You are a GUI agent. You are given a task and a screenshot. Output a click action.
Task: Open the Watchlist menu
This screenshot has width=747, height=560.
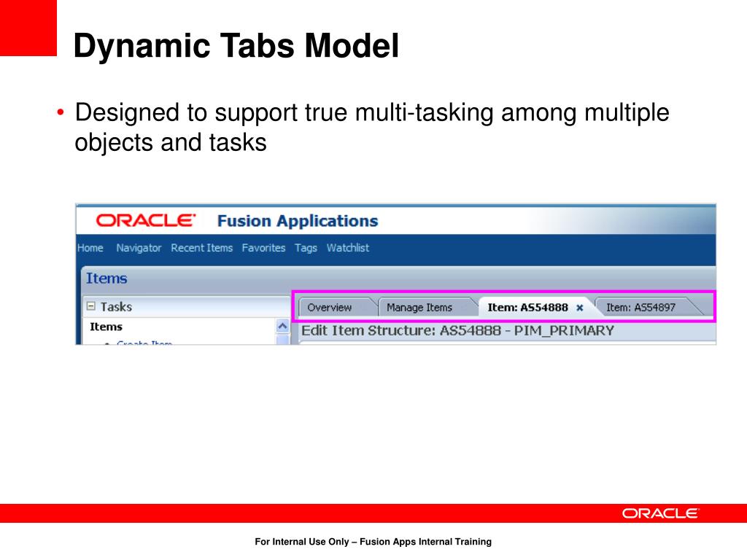tap(348, 248)
